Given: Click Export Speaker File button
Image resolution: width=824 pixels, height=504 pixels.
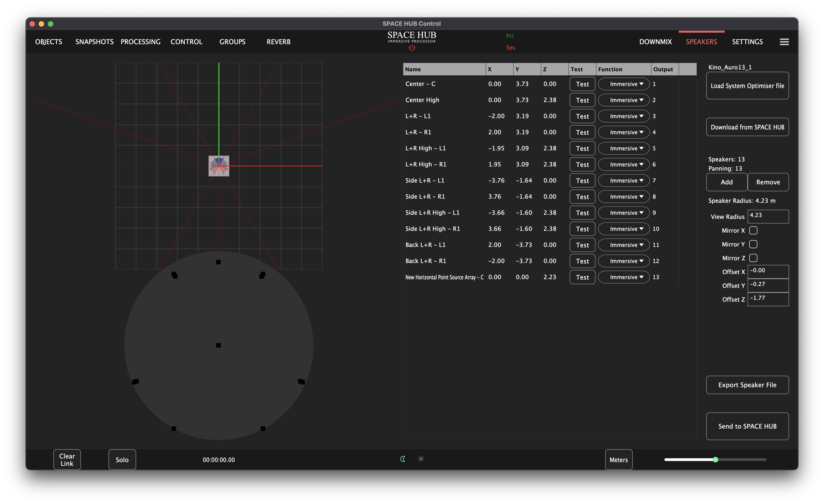Looking at the screenshot, I should [747, 385].
